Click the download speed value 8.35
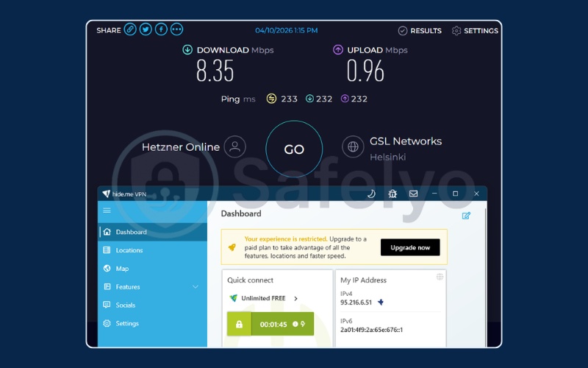This screenshot has height=368, width=588. [215, 71]
